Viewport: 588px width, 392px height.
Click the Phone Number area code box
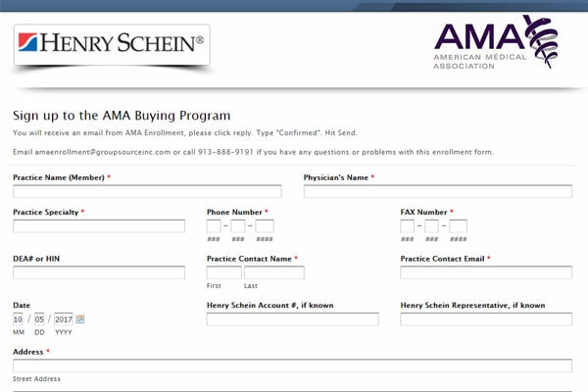[x=214, y=226]
